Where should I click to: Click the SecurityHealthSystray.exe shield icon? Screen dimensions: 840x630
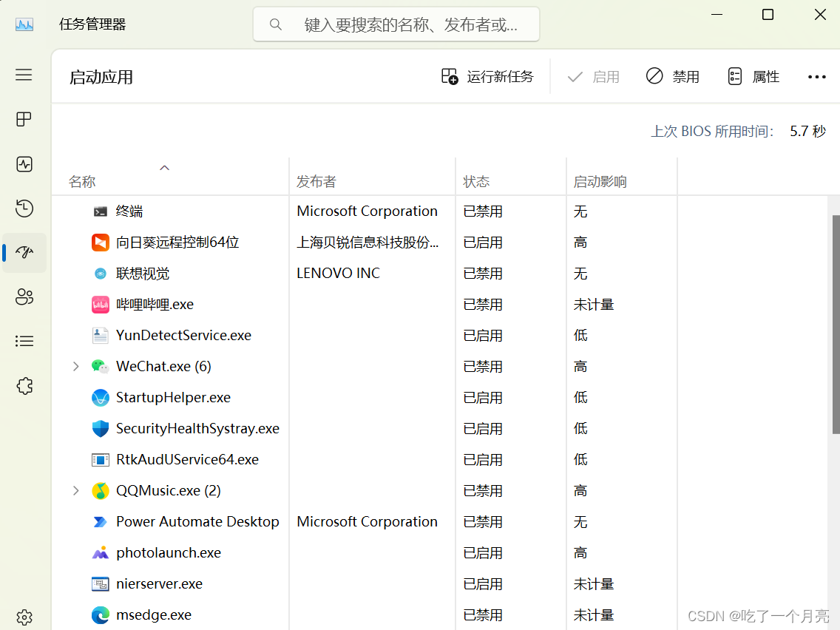click(x=100, y=429)
